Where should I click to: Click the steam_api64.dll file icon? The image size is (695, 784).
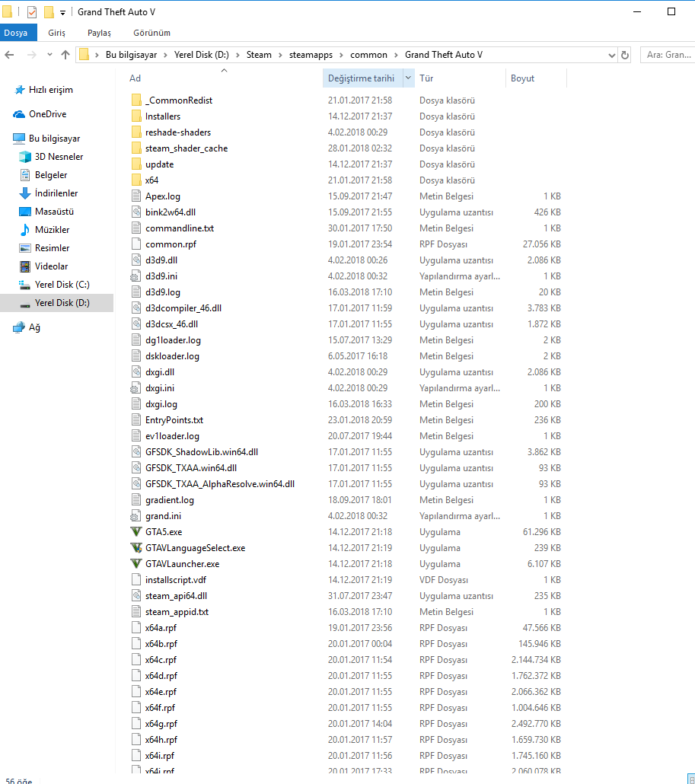(x=136, y=595)
